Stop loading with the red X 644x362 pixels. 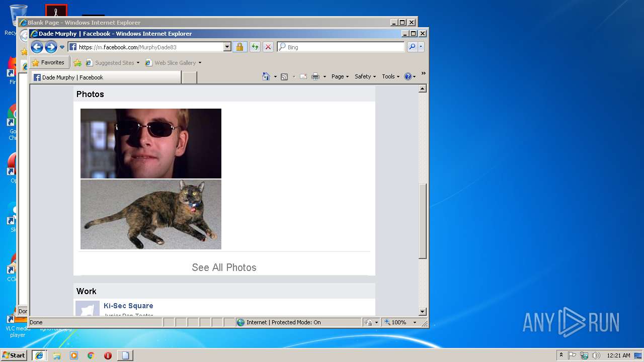[x=268, y=47]
